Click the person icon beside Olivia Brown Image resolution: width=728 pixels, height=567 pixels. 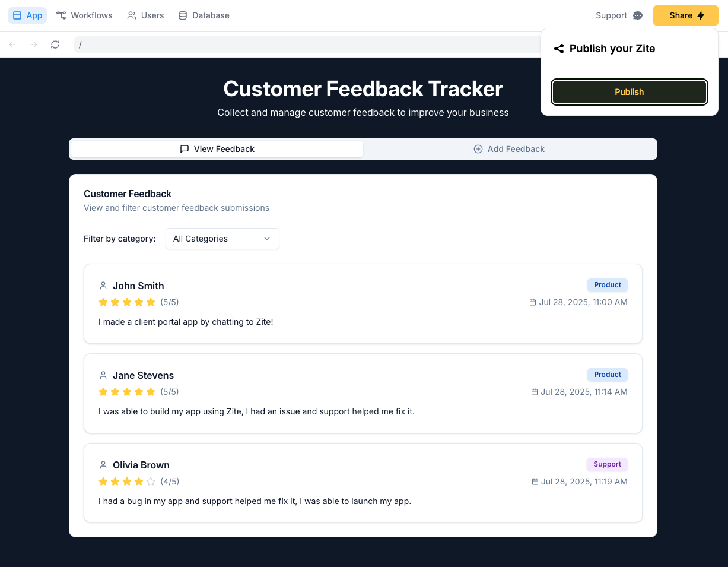point(103,465)
